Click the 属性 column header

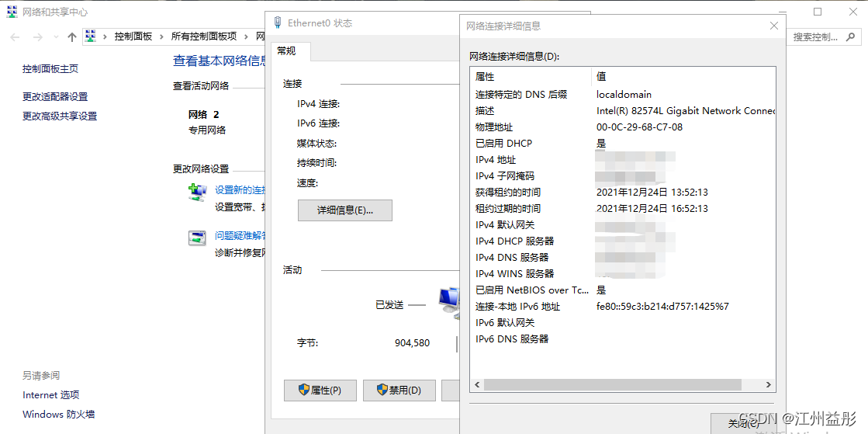tap(531, 76)
